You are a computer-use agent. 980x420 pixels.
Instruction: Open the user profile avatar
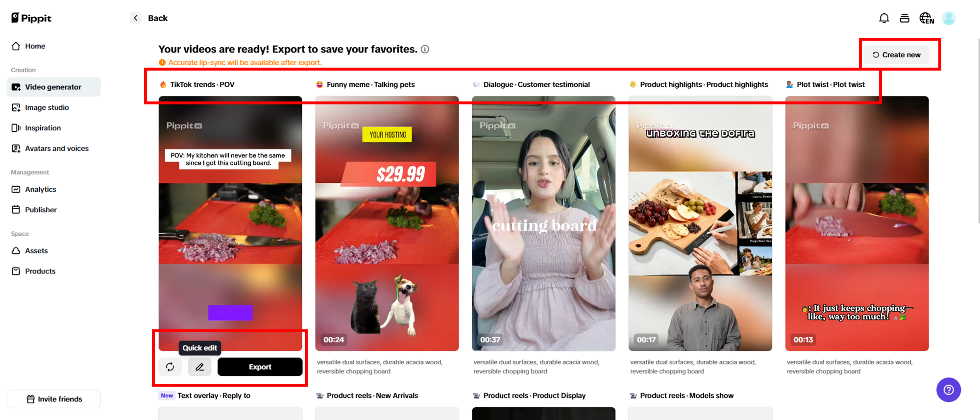949,18
